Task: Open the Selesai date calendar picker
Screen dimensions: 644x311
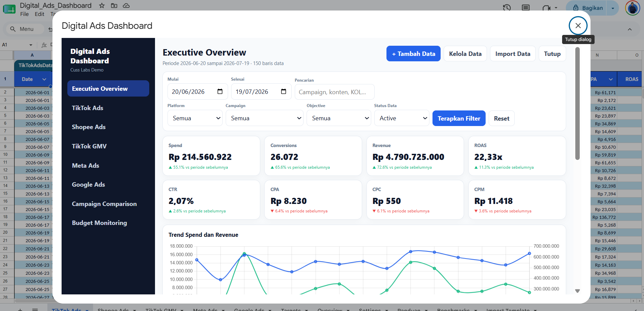Action: pos(284,91)
